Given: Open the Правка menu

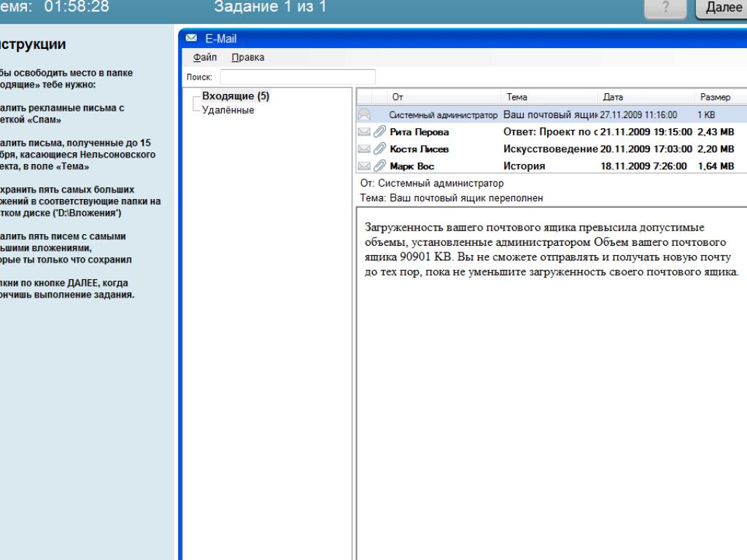Looking at the screenshot, I should [248, 57].
